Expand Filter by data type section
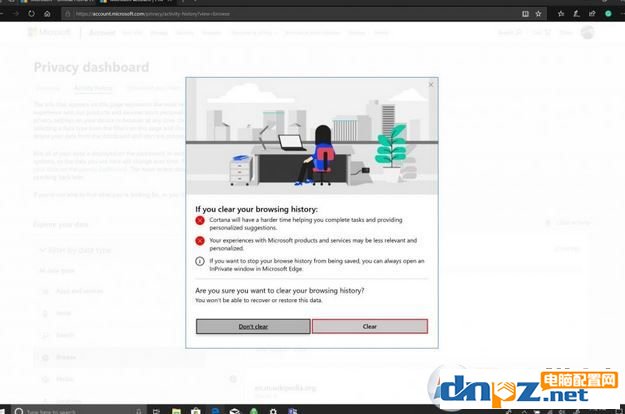625x414 pixels. click(76, 250)
